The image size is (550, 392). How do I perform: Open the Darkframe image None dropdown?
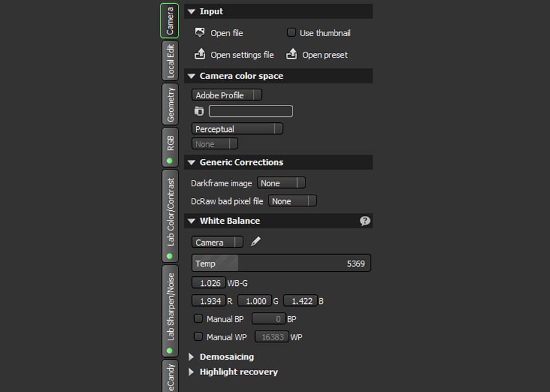[x=281, y=183]
